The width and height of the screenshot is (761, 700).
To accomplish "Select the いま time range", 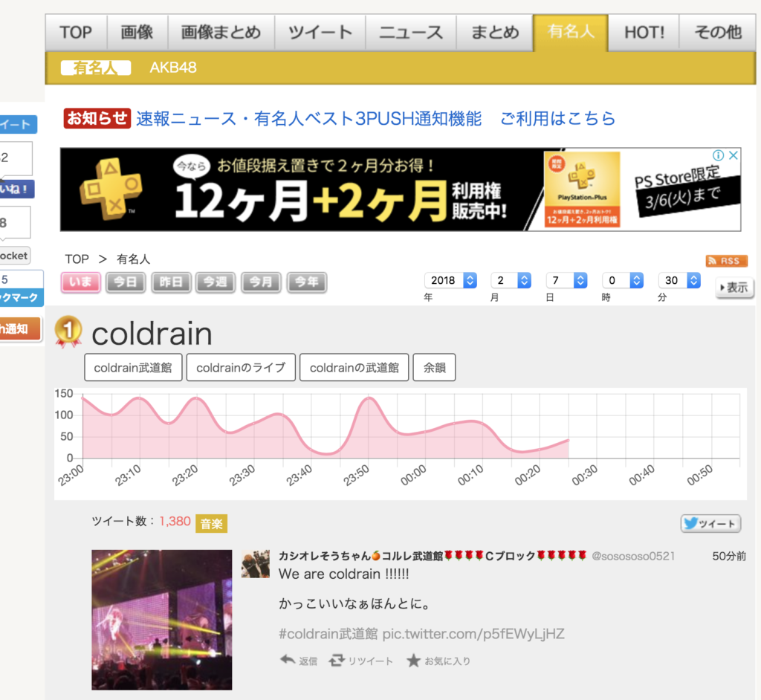I will click(x=80, y=282).
